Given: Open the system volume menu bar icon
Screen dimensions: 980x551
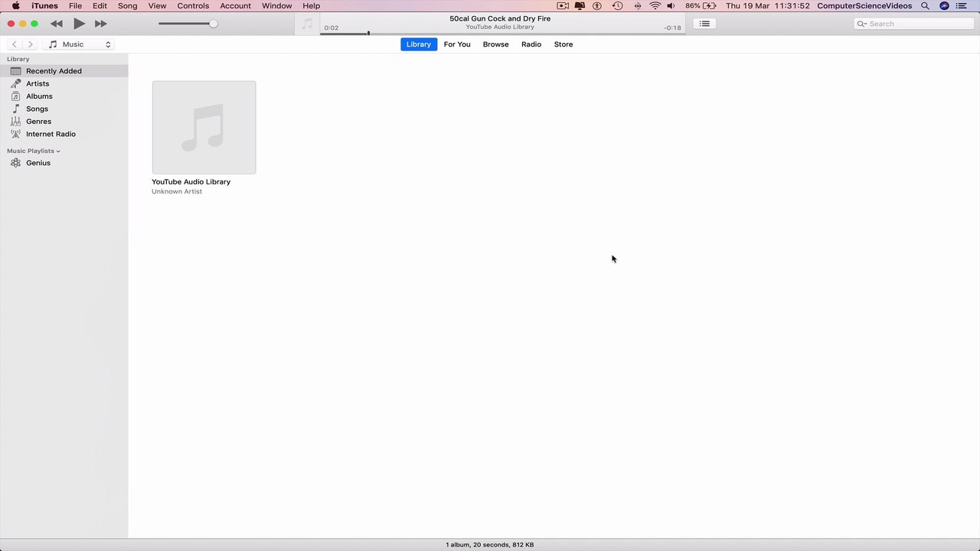Looking at the screenshot, I should [x=671, y=5].
